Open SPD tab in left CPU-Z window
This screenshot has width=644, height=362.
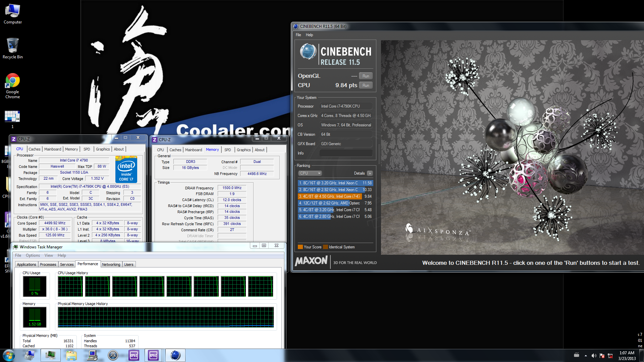(87, 149)
